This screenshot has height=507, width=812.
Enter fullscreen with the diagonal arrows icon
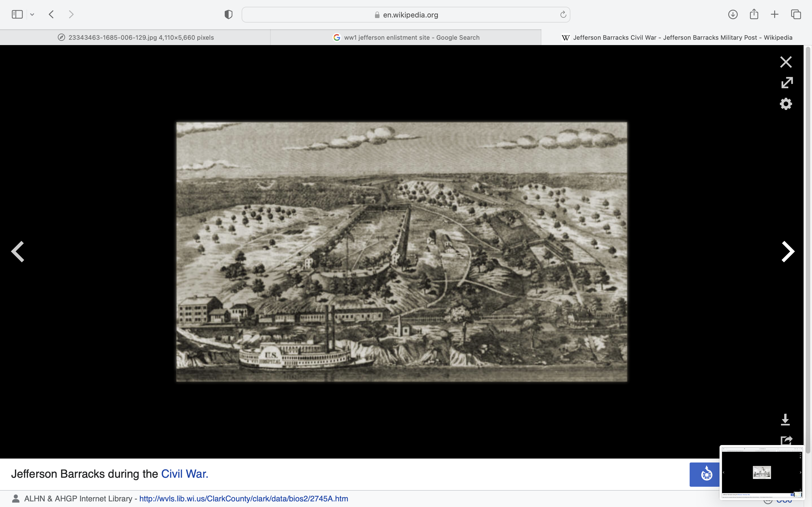787,83
